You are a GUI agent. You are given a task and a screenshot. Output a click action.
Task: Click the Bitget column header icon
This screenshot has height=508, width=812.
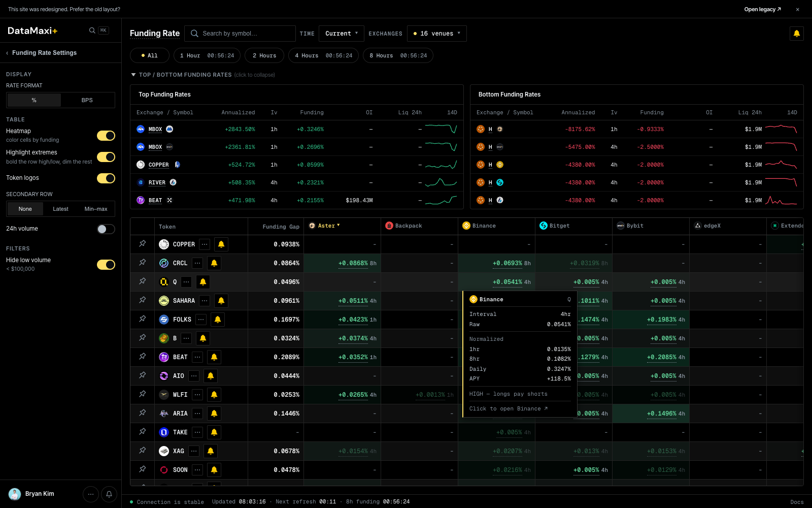pos(544,226)
